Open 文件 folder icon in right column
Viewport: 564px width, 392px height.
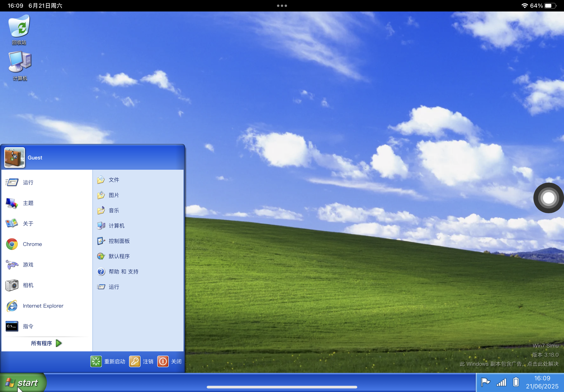pos(101,180)
